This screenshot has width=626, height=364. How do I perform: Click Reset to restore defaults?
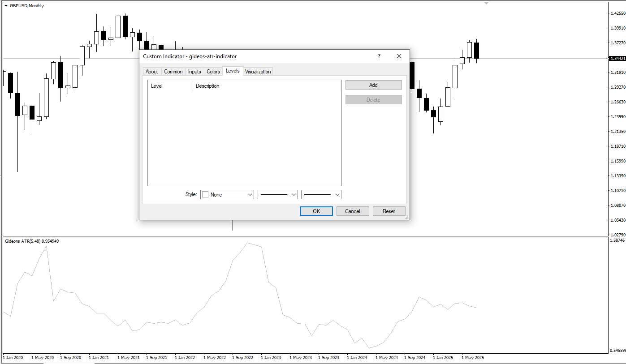click(x=389, y=211)
